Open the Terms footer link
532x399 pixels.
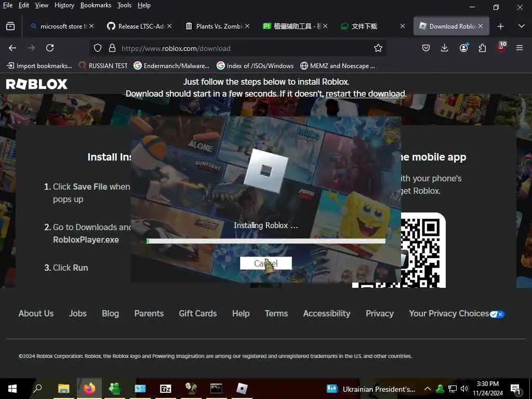point(276,313)
